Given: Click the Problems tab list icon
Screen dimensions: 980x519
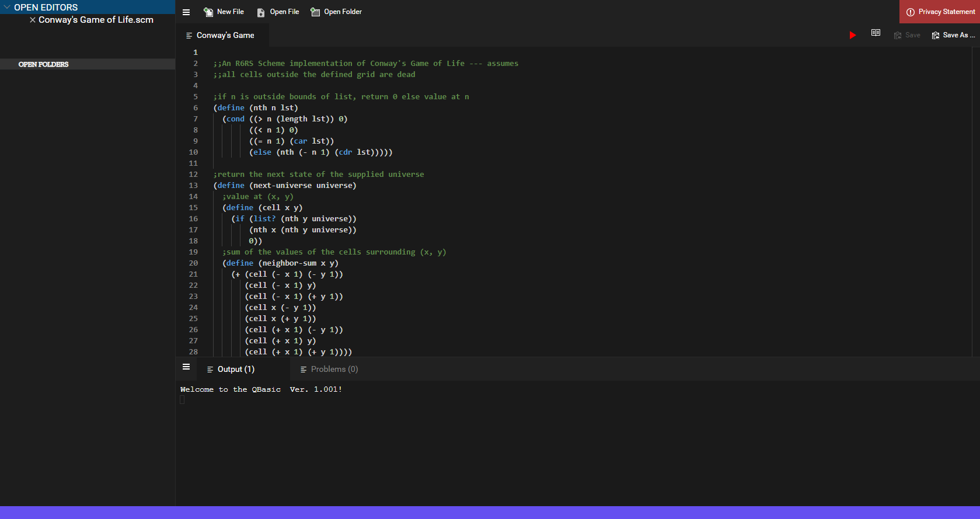Looking at the screenshot, I should (304, 370).
